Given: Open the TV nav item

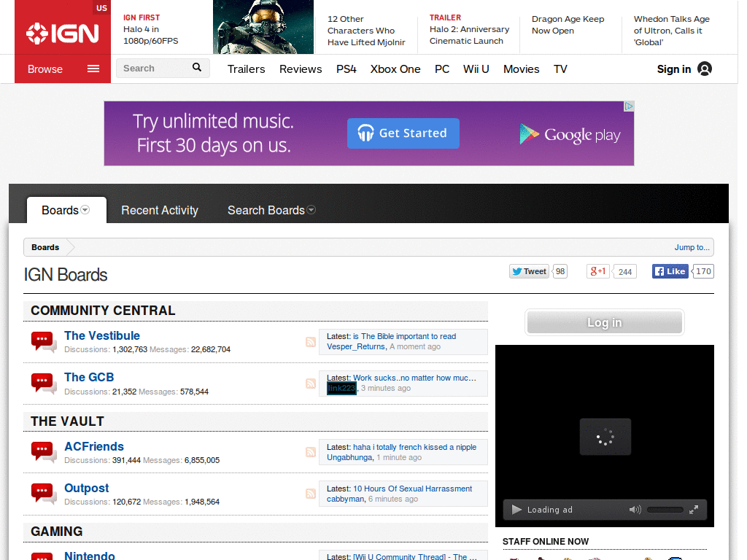Looking at the screenshot, I should pos(560,69).
